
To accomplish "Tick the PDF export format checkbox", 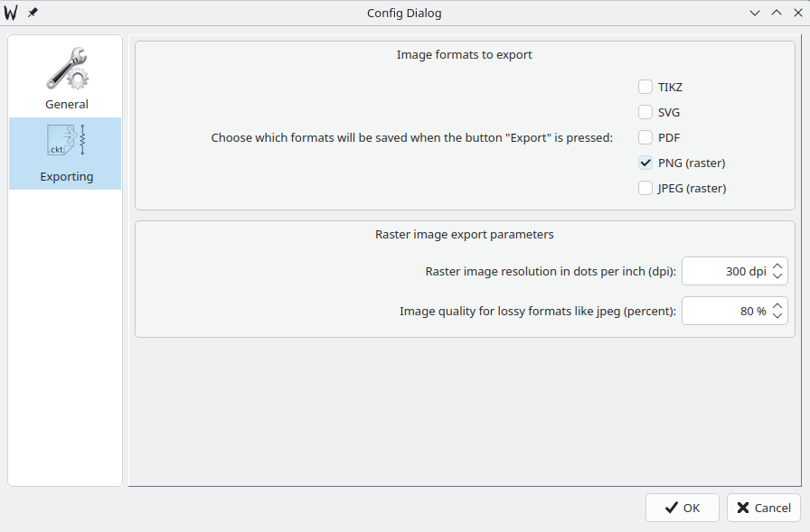I will [x=645, y=138].
